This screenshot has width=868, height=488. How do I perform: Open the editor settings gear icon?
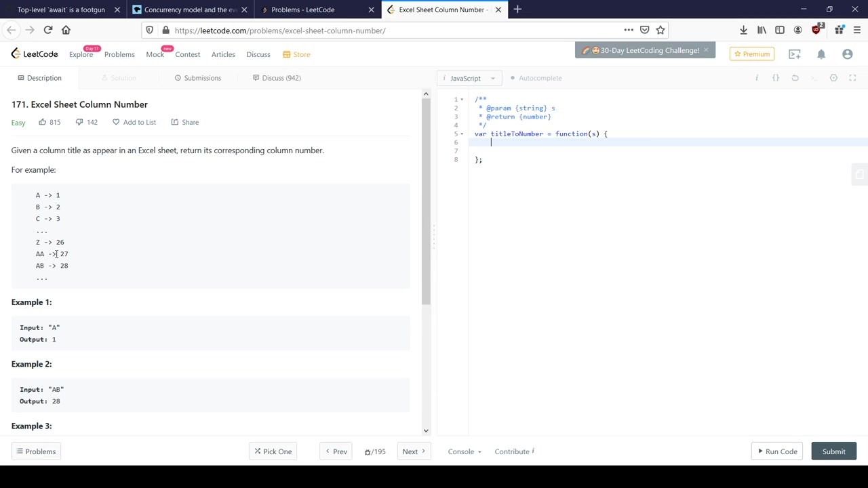[x=833, y=78]
